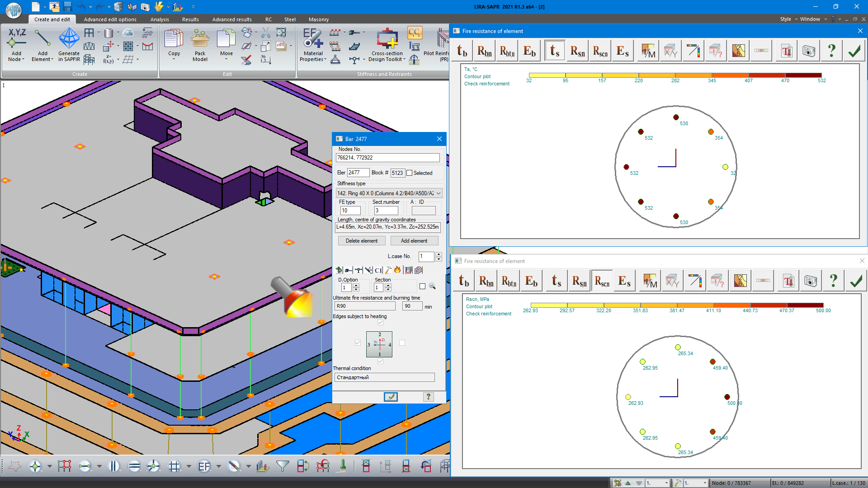Screen dimensions: 868x488
Task: Select the Rscn button in lower fire panel
Action: click(x=602, y=281)
